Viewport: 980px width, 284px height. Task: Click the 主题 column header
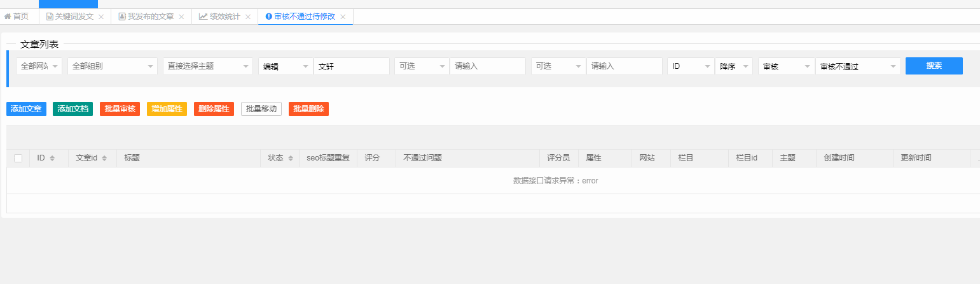(x=794, y=158)
